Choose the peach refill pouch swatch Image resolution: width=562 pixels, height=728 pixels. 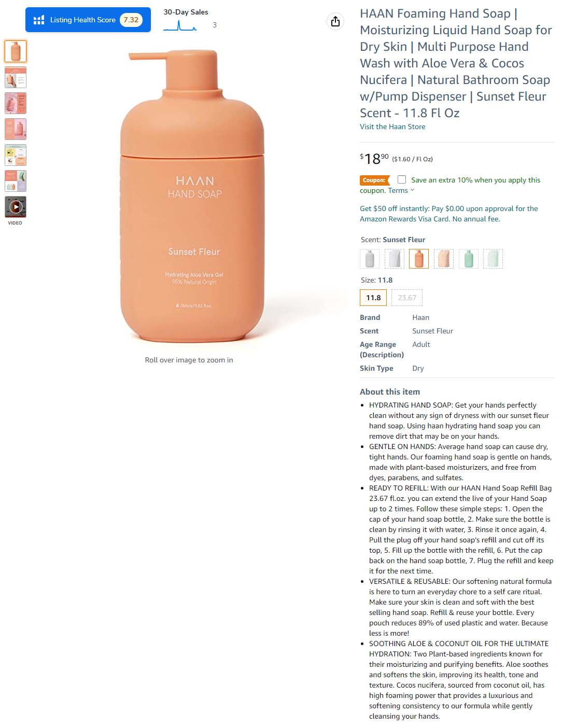coord(444,259)
